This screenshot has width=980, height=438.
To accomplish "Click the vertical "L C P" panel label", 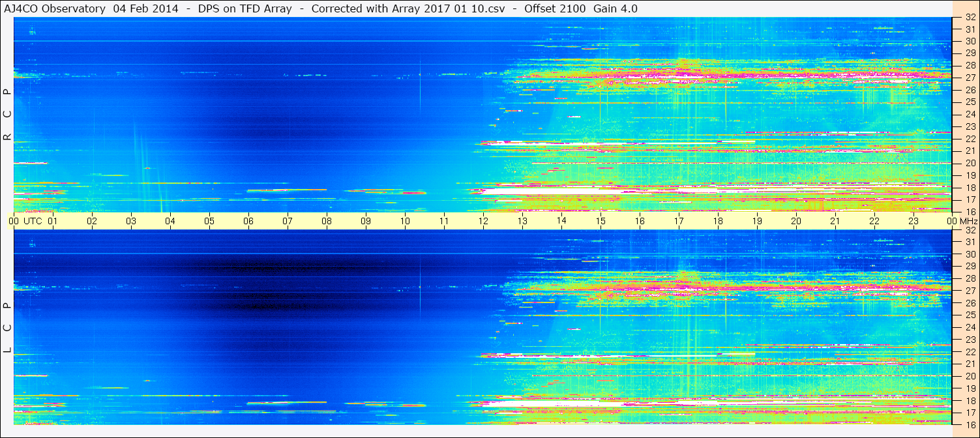I will (x=7, y=328).
